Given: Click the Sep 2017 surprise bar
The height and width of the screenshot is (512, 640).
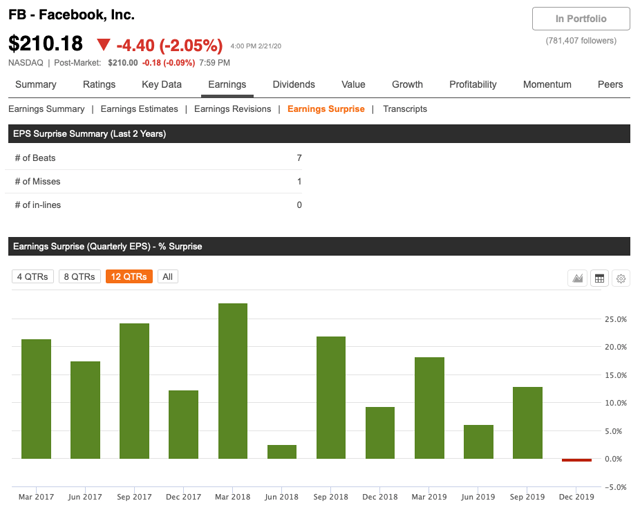Looking at the screenshot, I should [x=134, y=391].
